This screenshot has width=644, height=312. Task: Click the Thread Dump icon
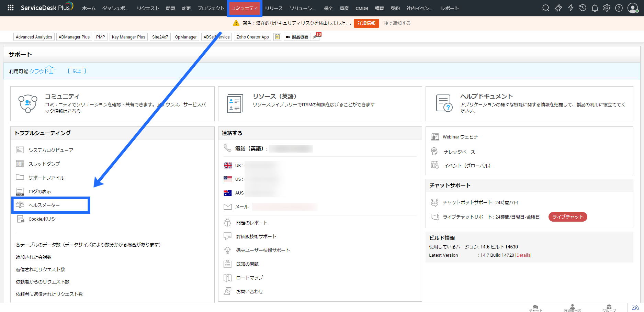[20, 164]
